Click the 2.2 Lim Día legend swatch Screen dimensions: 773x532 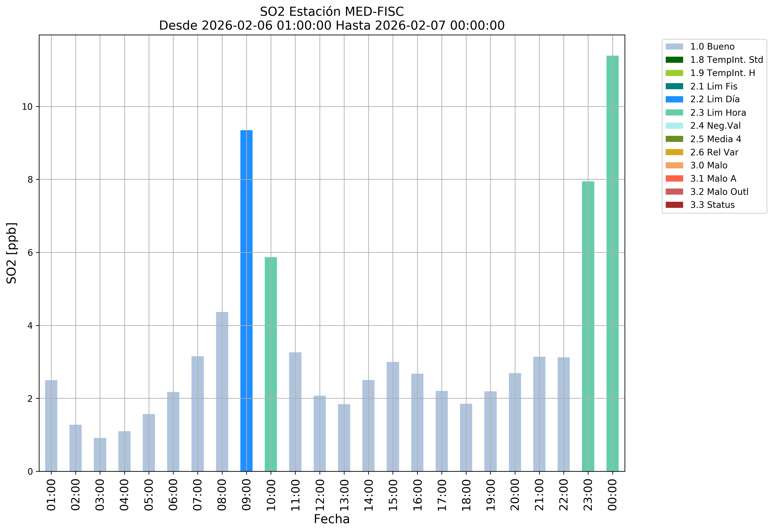674,99
